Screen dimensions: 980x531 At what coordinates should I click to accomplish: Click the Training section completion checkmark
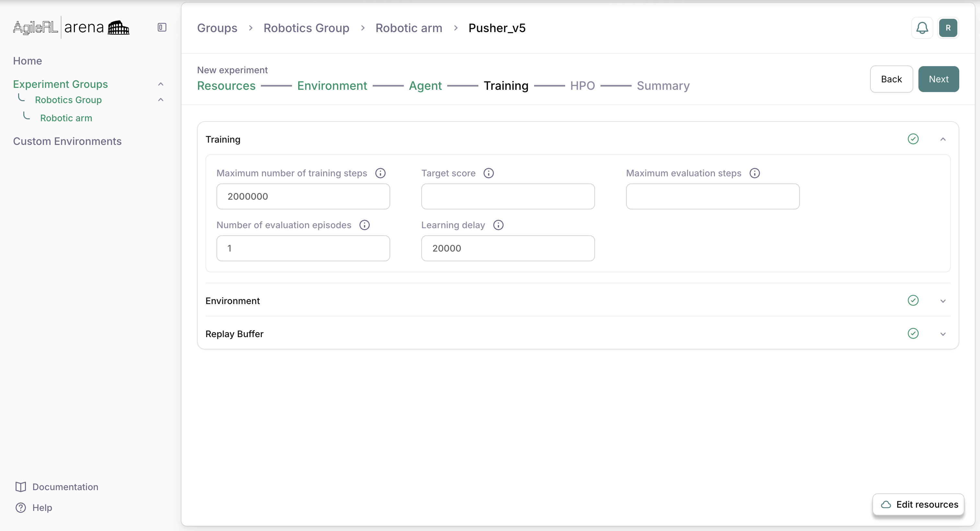pyautogui.click(x=914, y=138)
